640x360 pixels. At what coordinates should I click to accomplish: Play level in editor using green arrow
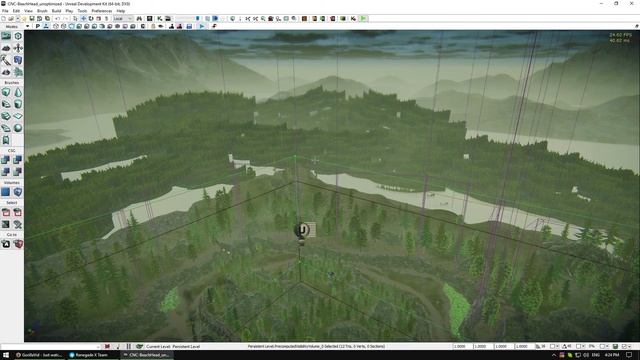[x=363, y=19]
